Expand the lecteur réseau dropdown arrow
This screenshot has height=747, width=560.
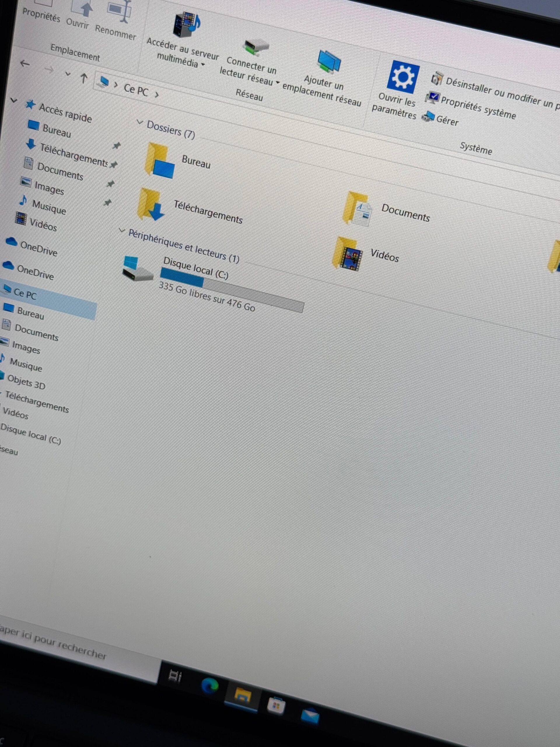[277, 82]
